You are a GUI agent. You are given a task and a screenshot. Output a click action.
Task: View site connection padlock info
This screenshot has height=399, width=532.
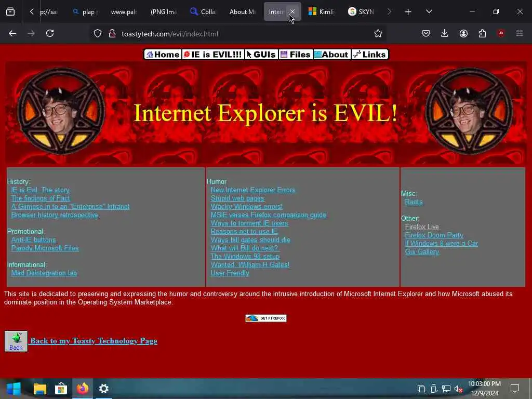coord(112,34)
